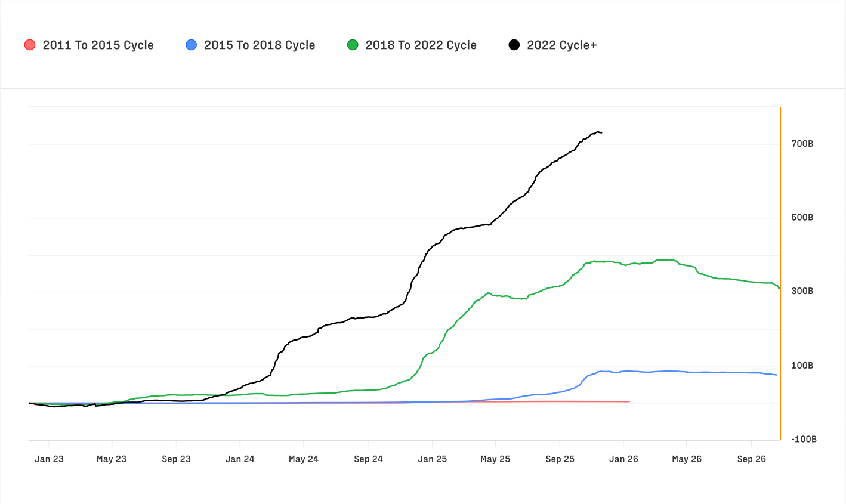
Task: Select the orange vertical marker line at right
Action: (x=780, y=268)
